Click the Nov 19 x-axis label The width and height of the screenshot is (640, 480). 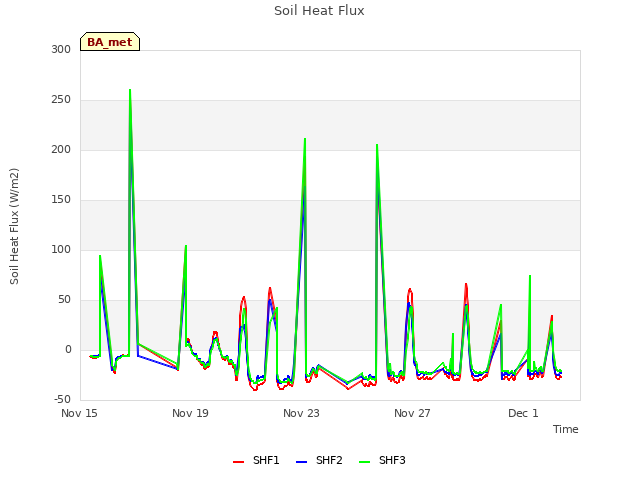tap(190, 413)
